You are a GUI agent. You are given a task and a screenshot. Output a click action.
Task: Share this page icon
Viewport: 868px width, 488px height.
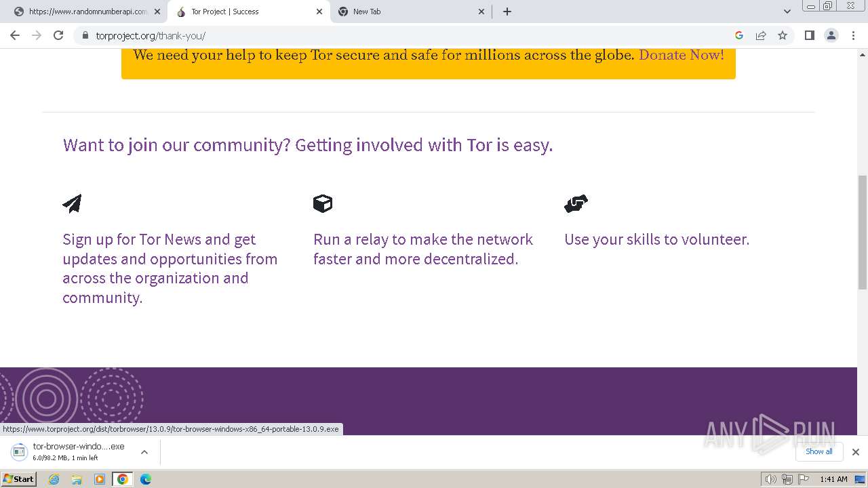pos(761,35)
